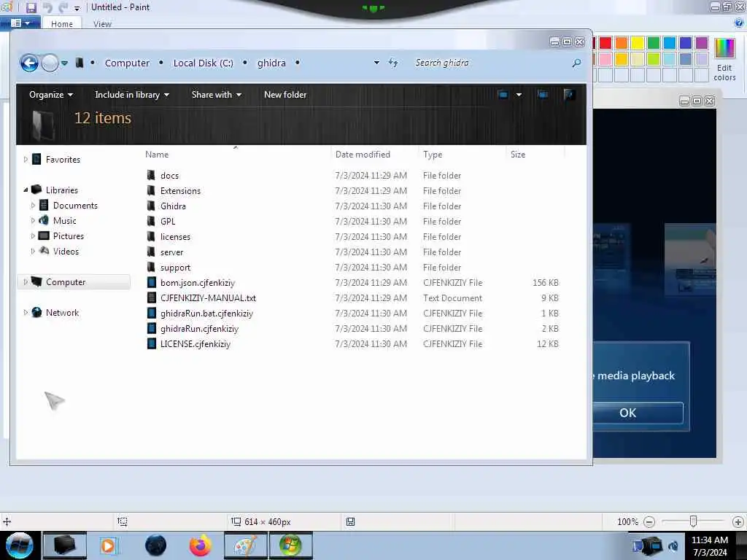Click the Paint zoom in plus button

click(738, 522)
